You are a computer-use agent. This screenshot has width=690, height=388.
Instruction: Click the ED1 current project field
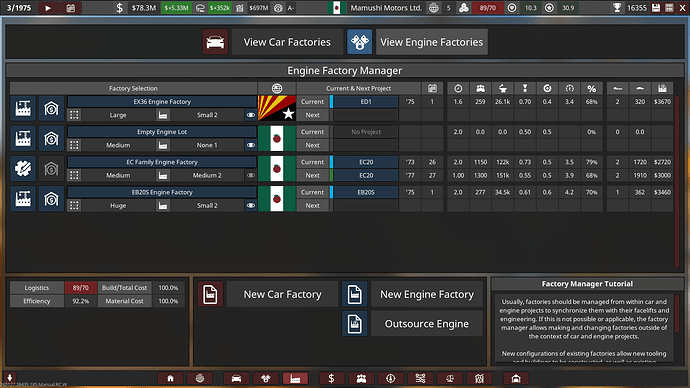pyautogui.click(x=366, y=102)
